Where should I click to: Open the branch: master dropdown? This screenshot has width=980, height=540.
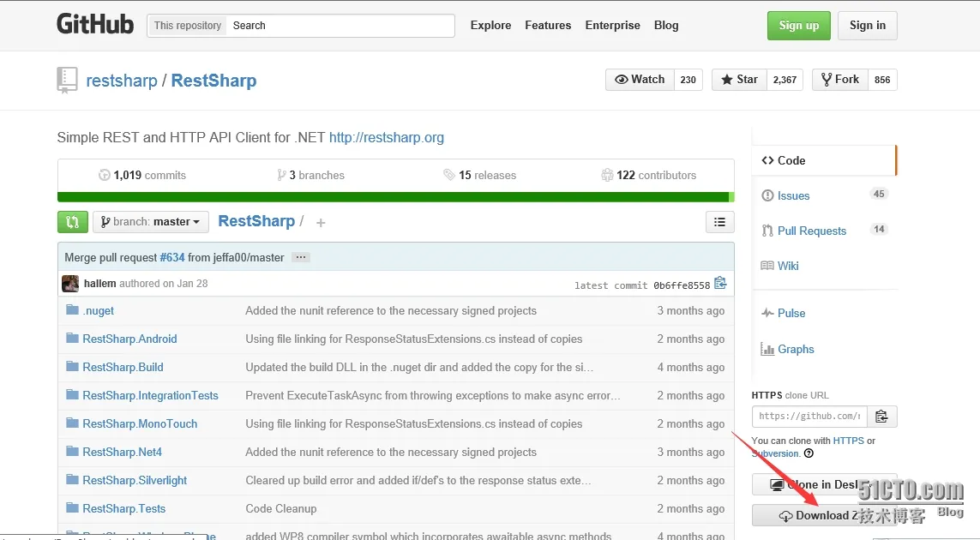151,222
